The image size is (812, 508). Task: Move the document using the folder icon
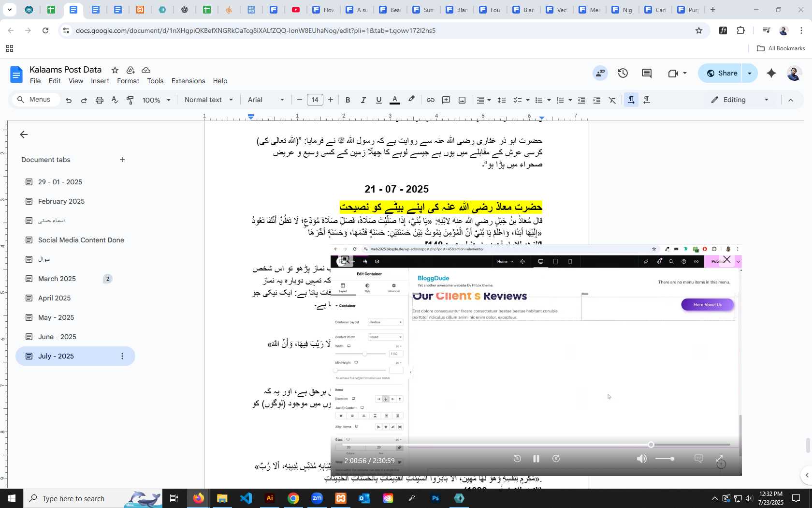coord(130,70)
